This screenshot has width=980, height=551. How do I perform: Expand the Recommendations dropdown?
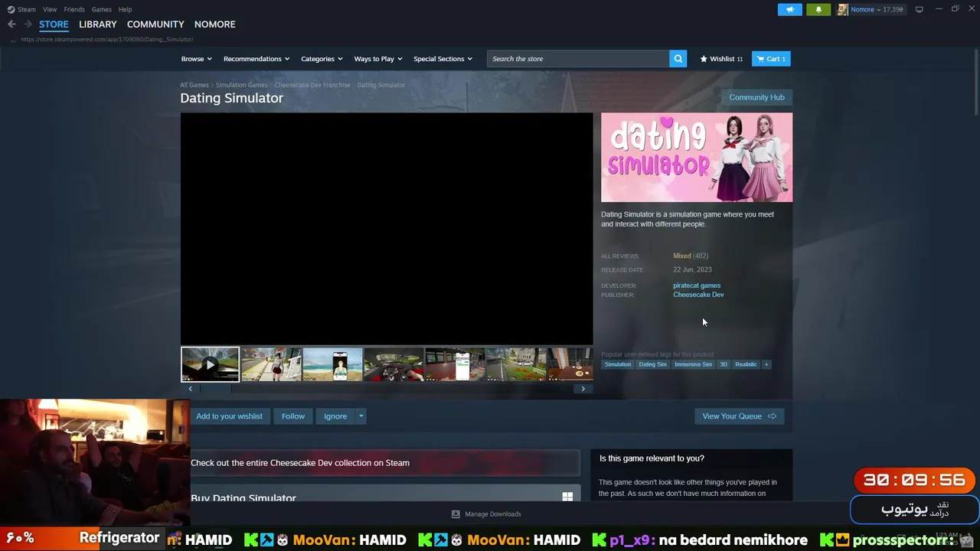(256, 59)
